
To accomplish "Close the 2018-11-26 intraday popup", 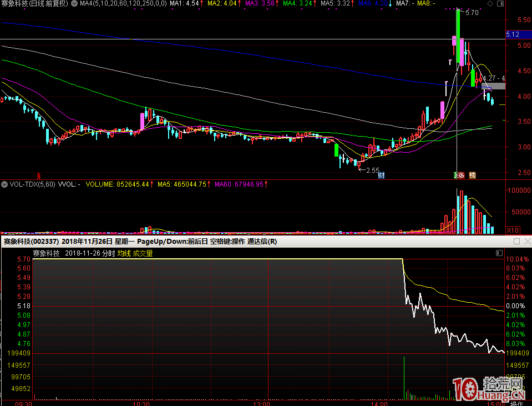I will tap(526, 242).
